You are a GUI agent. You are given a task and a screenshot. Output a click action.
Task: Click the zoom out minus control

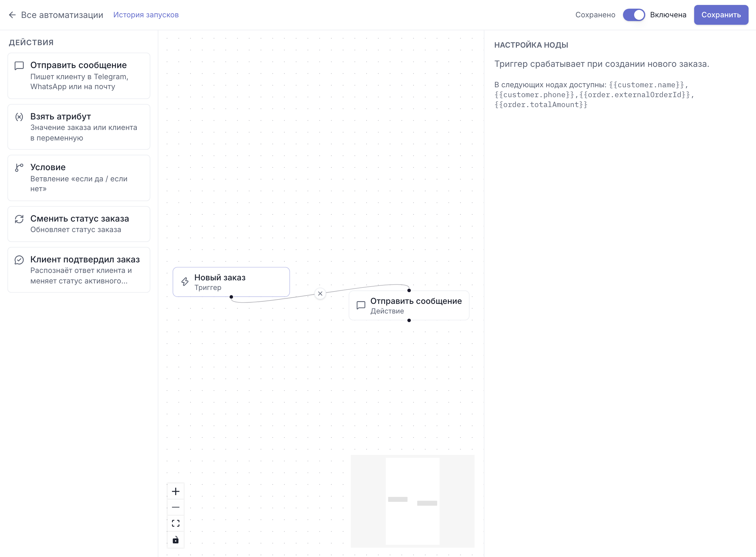[176, 507]
